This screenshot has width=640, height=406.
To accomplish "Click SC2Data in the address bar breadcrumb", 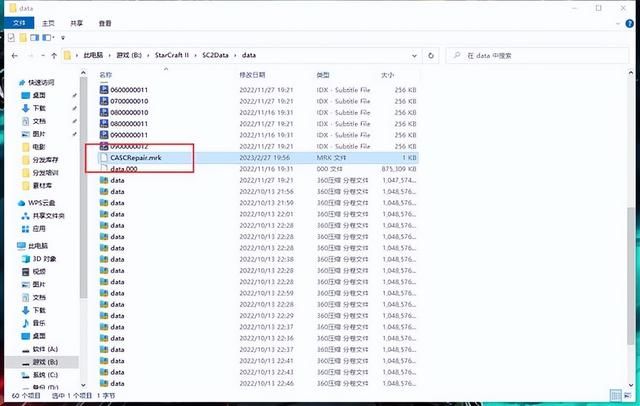I will pos(215,55).
